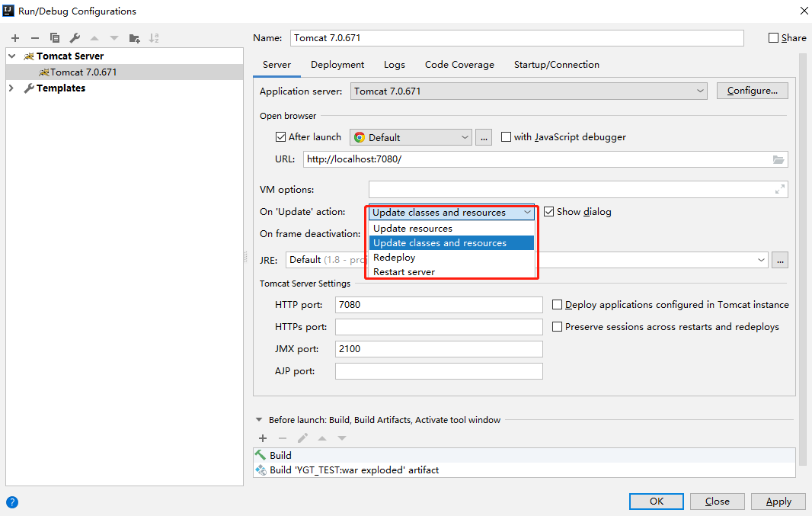This screenshot has height=516, width=812.
Task: Click the Name input field
Action: click(516, 38)
